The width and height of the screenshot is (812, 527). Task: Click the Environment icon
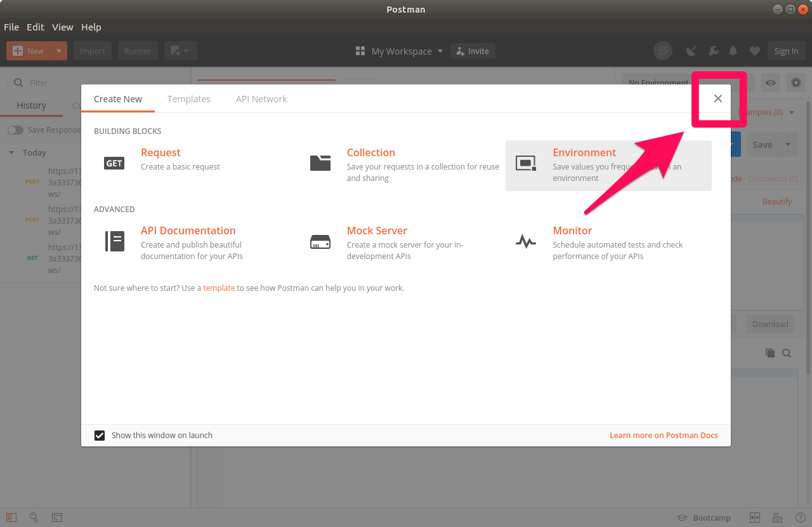[526, 163]
